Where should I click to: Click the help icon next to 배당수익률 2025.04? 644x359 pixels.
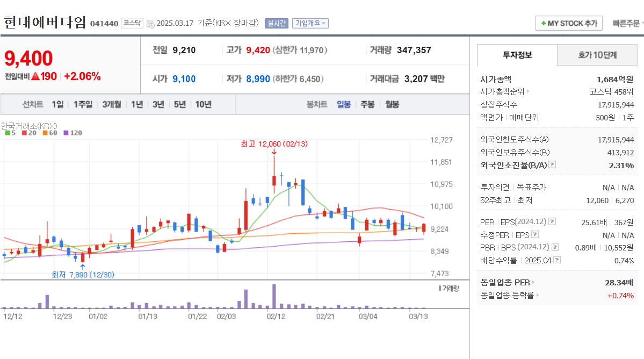(x=557, y=260)
